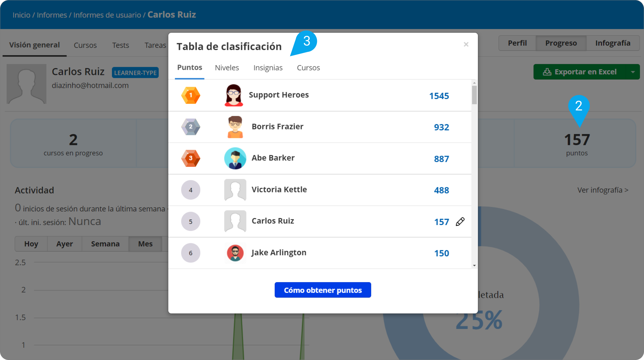Screen dimensions: 644x360
Task: Click the 887 points value
Action: point(441,159)
